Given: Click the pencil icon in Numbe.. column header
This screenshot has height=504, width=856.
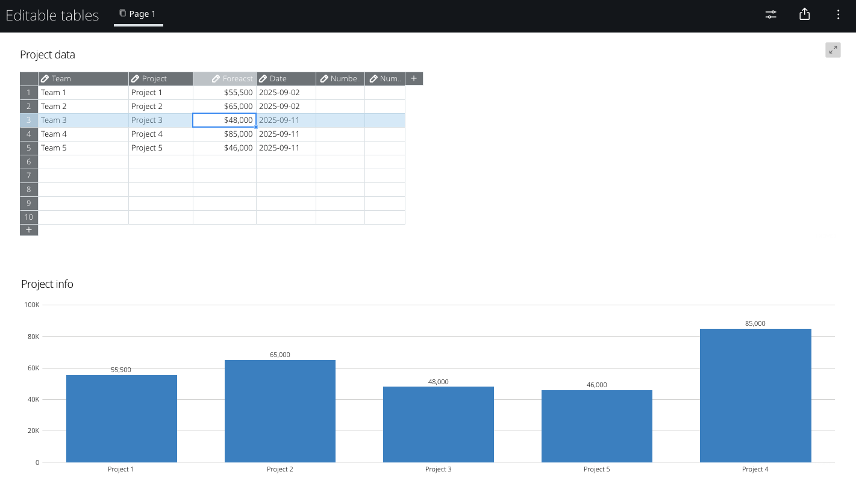Looking at the screenshot, I should pos(324,79).
